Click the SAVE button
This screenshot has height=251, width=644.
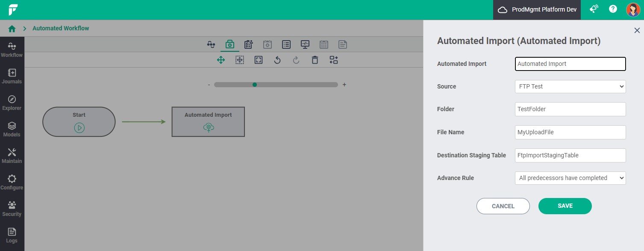pos(565,206)
